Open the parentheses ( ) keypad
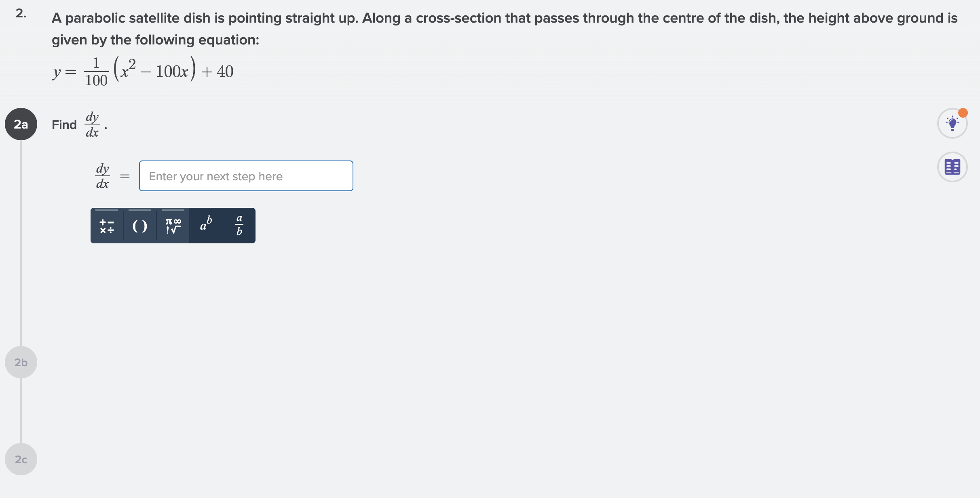Screen dimensions: 980x498 point(139,226)
